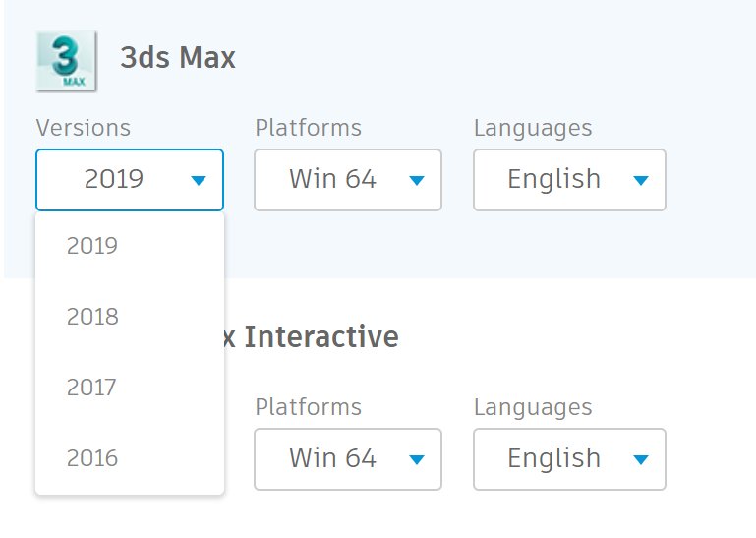The width and height of the screenshot is (756, 538).
Task: Open the Interactive product's Languages English dropdown
Action: click(x=569, y=459)
